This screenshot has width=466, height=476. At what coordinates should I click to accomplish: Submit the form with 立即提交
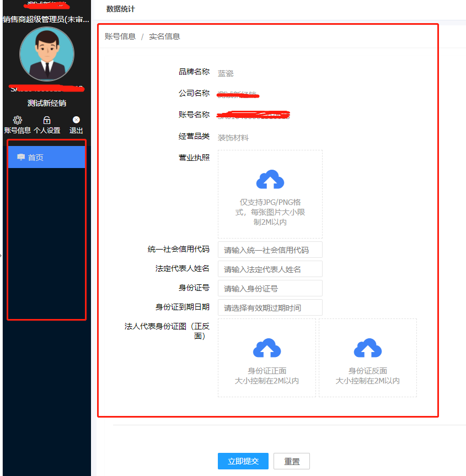coord(243,461)
